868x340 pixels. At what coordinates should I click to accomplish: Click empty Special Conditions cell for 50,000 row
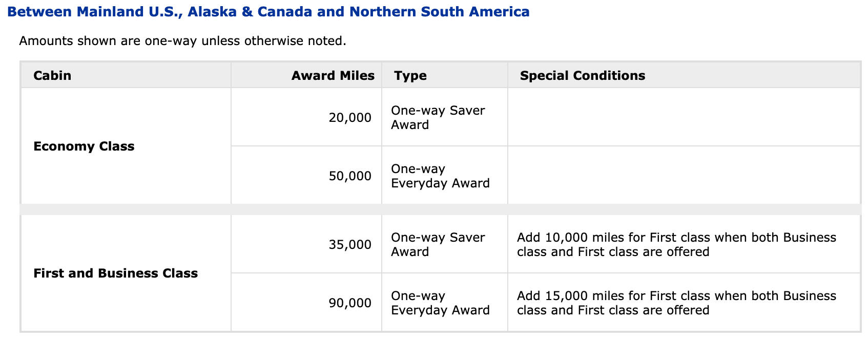[684, 176]
